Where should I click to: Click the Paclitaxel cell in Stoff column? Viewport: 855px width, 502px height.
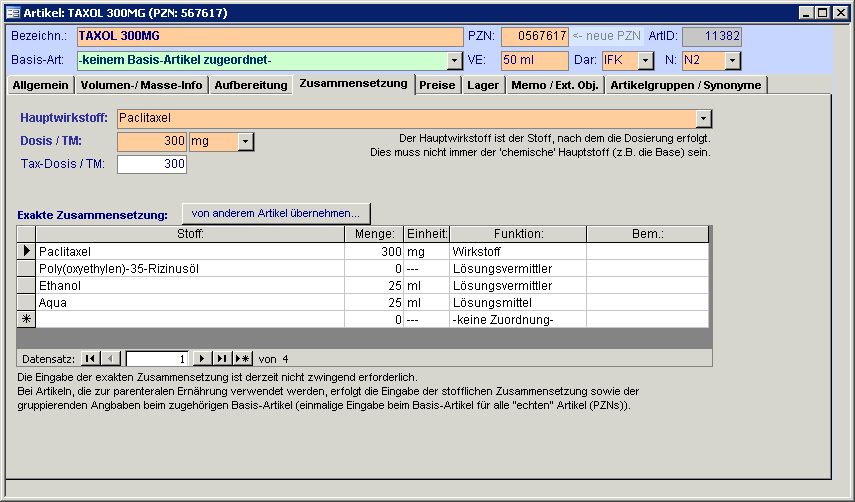click(190, 251)
